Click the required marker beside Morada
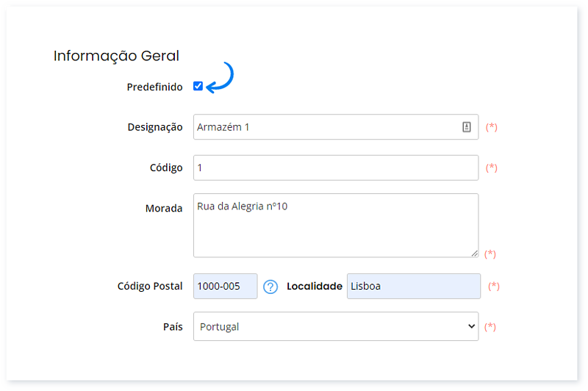This screenshot has width=588, height=391. (490, 254)
